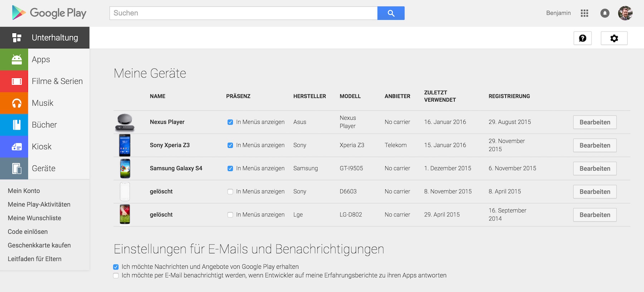Click the Meine Geräte heading
644x292 pixels.
pos(150,73)
